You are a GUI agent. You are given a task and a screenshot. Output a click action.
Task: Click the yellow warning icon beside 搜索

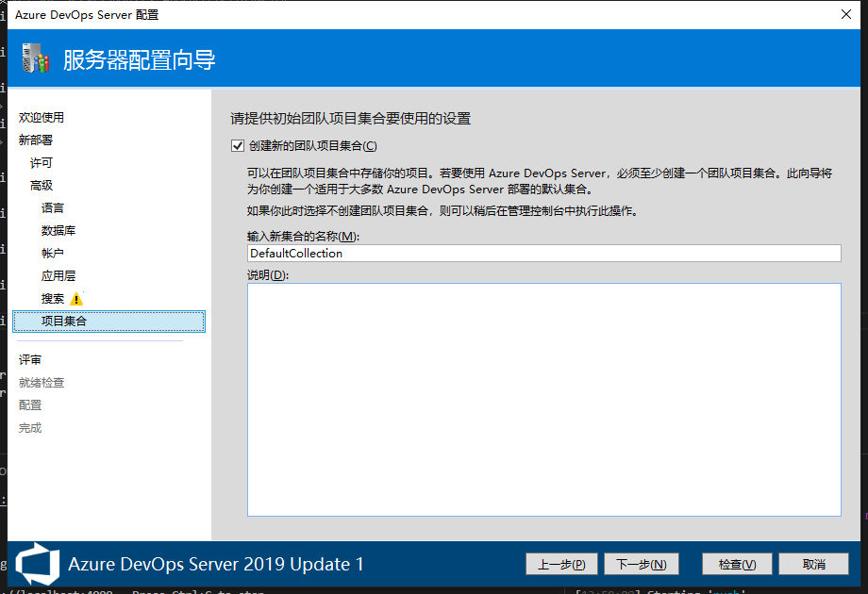(x=77, y=299)
